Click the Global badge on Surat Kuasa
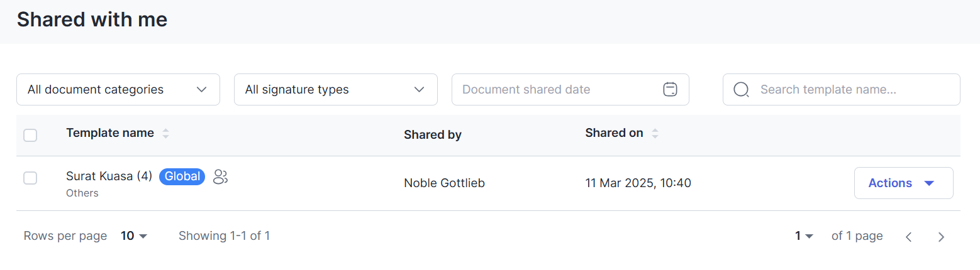Viewport: 980px width, 270px height. (x=182, y=176)
